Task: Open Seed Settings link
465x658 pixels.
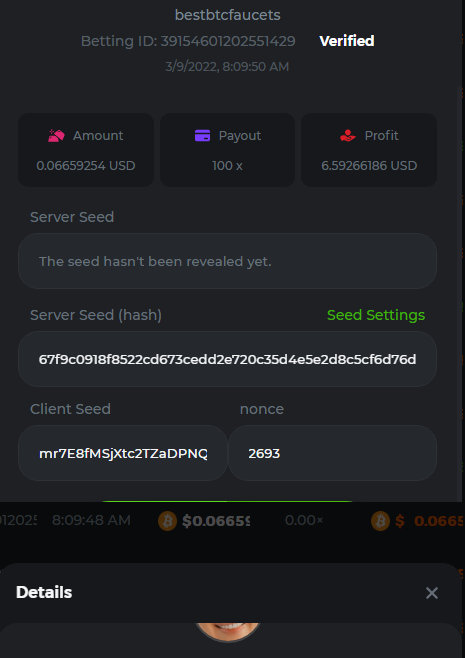Action: tap(376, 315)
